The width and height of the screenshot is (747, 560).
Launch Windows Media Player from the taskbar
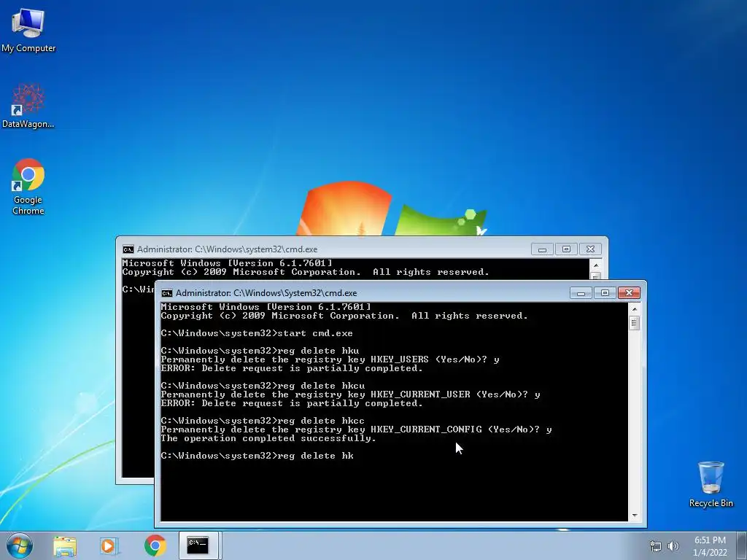tap(108, 546)
